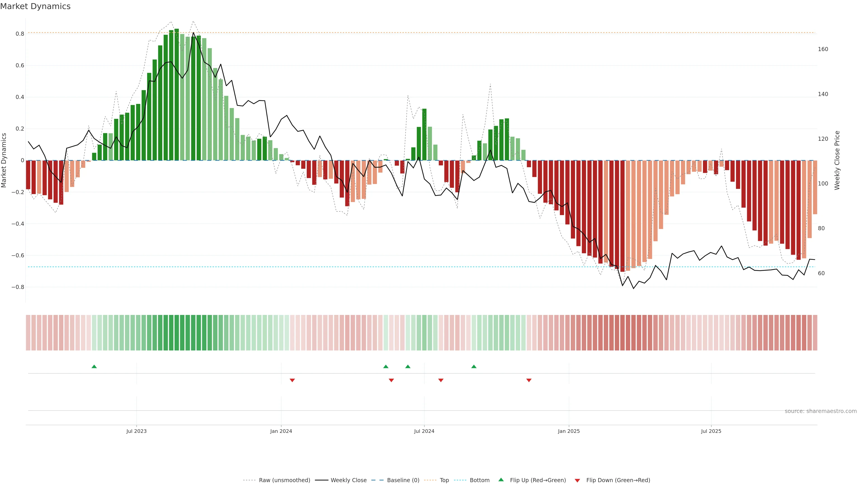Click the source: sharemaestro.com text
Viewport: 868px width, 488px height.
[821, 411]
